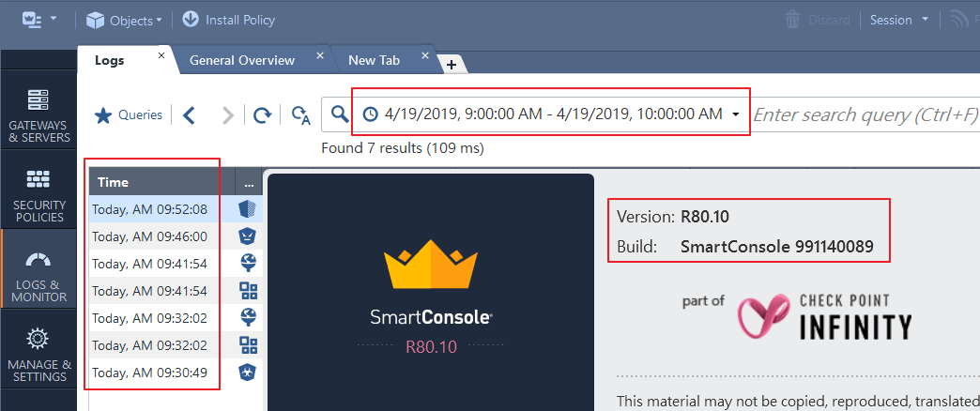Click the Discard trash icon
The height and width of the screenshot is (411, 980).
point(792,20)
